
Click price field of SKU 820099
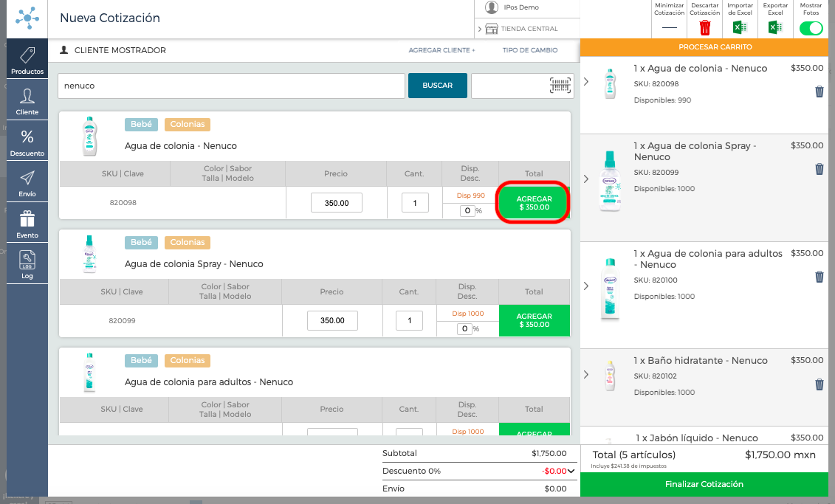click(x=332, y=320)
